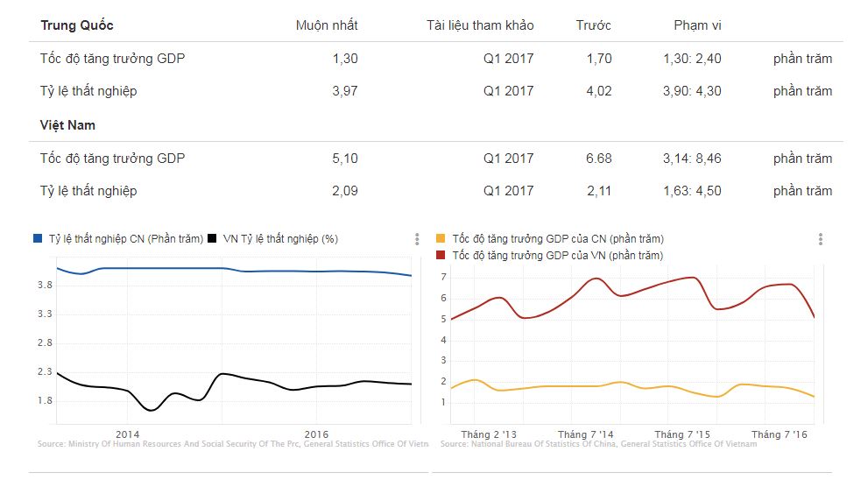The height and width of the screenshot is (494, 868).
Task: Toggle the 'Tỷ lệ thất nghiệp CN' legend label
Action: [x=125, y=238]
